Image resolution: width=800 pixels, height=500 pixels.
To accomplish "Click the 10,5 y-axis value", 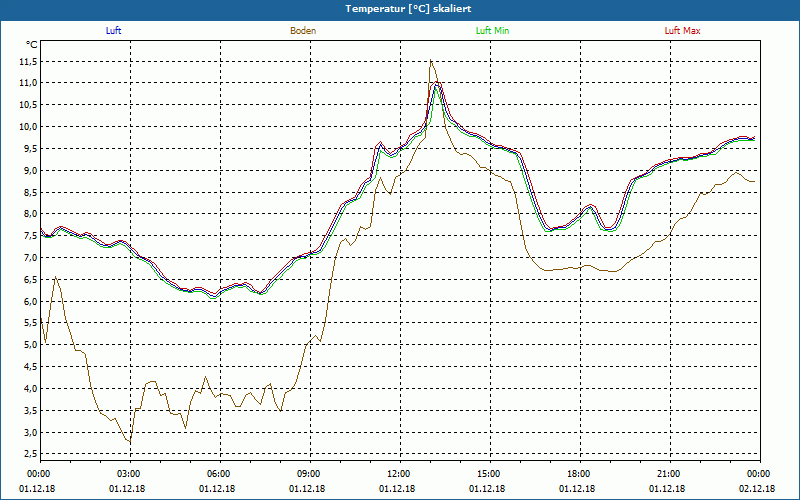I will click(x=28, y=105).
